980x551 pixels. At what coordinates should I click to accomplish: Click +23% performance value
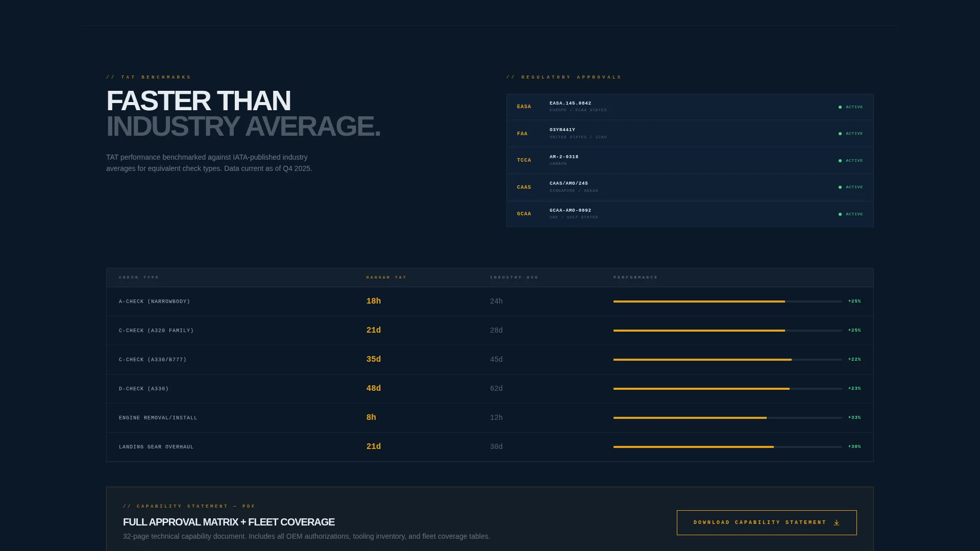(x=854, y=389)
